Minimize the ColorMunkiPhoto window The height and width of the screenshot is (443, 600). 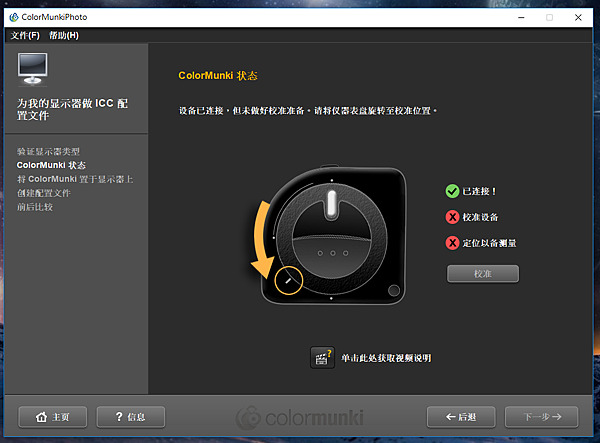[521, 18]
